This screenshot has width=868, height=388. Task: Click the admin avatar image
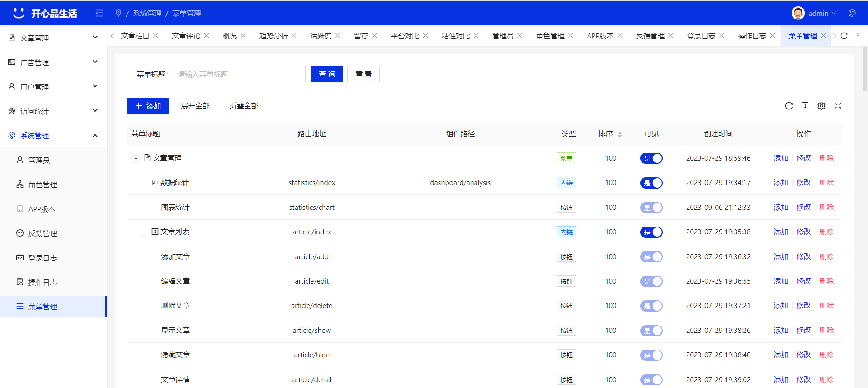click(x=798, y=13)
